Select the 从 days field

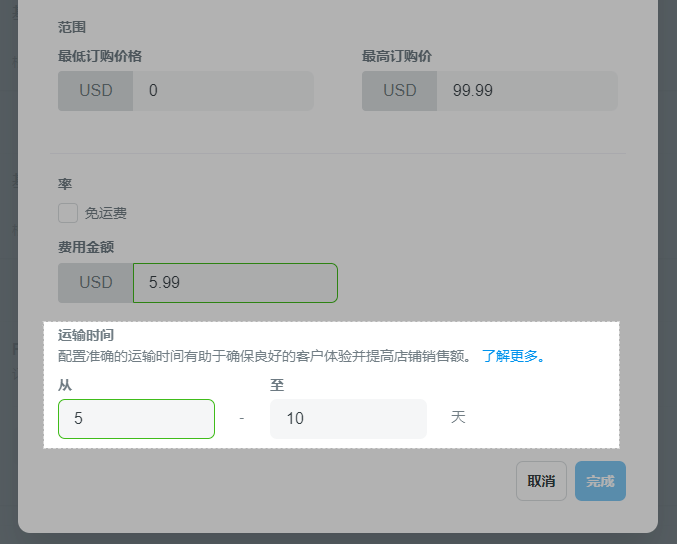136,419
